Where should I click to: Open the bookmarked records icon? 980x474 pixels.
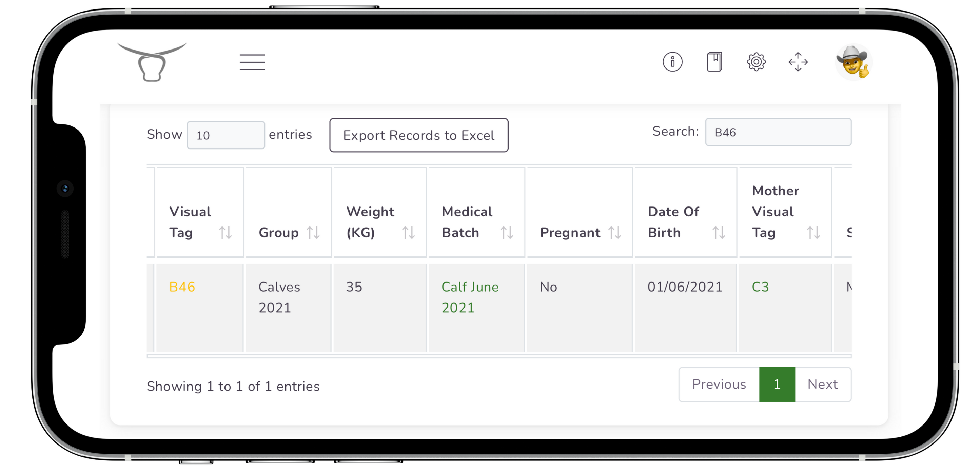pos(714,61)
